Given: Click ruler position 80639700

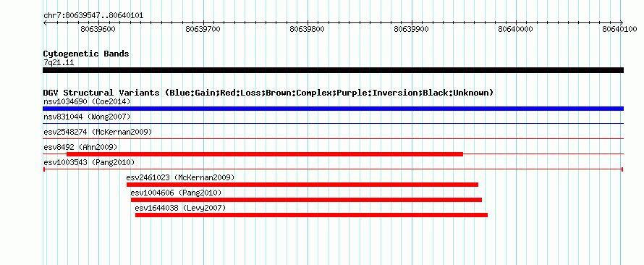Looking at the screenshot, I should click(x=203, y=29).
